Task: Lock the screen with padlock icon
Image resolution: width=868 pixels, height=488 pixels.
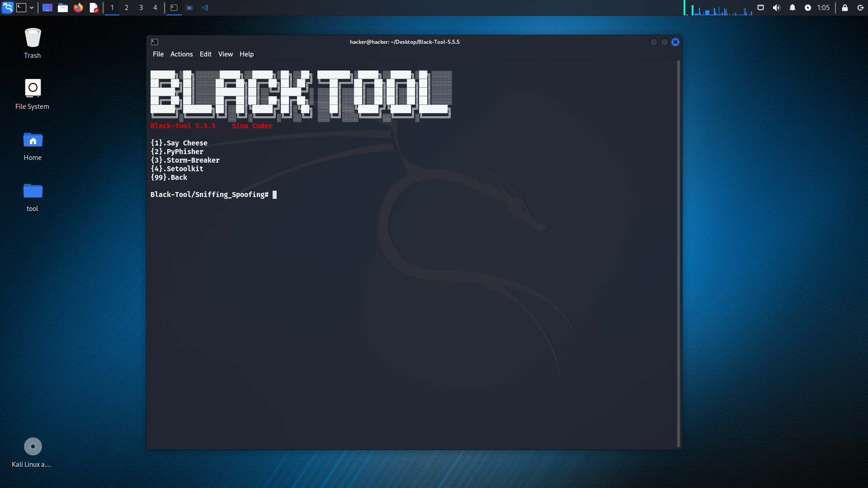Action: [845, 8]
